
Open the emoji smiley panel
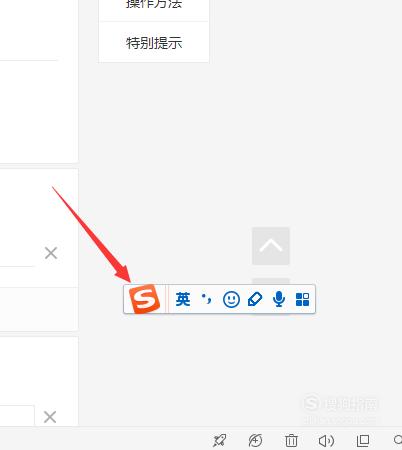click(x=231, y=299)
